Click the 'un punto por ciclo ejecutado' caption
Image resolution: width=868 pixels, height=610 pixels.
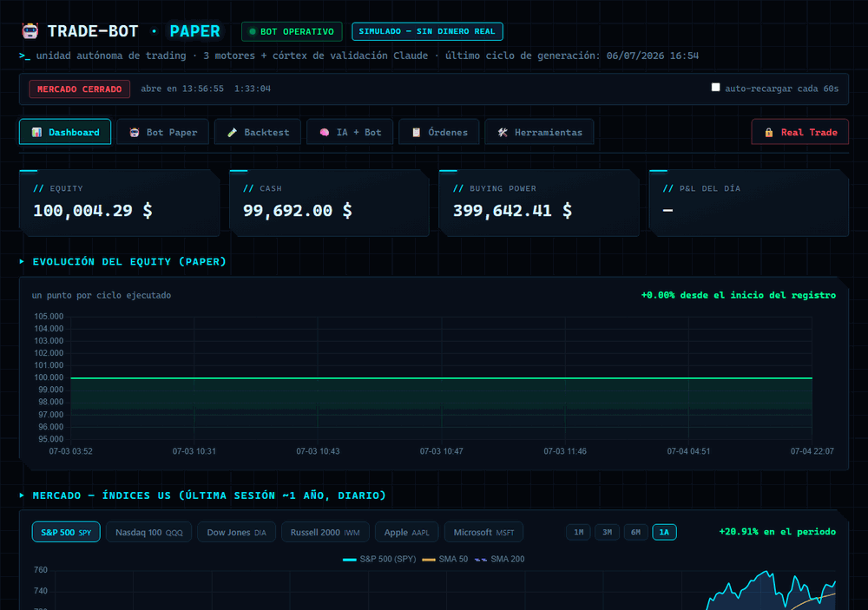(x=102, y=295)
